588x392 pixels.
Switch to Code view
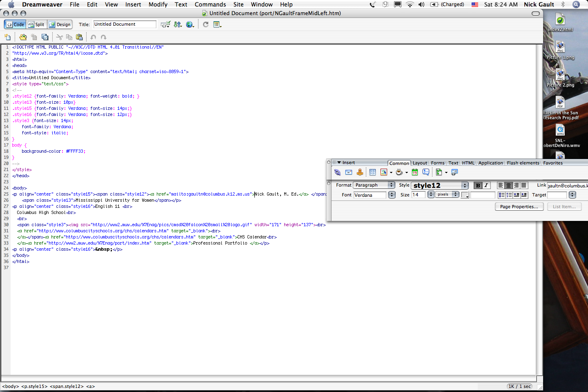15,24
